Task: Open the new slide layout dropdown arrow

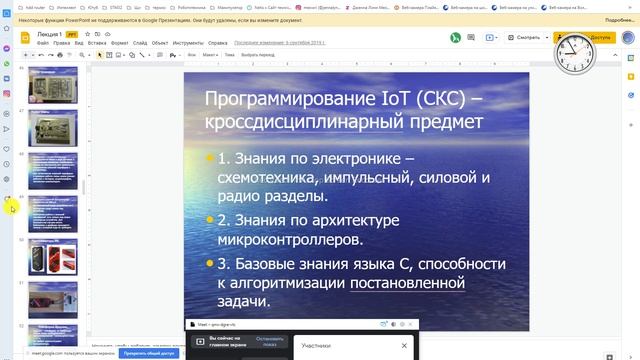Action: click(33, 55)
